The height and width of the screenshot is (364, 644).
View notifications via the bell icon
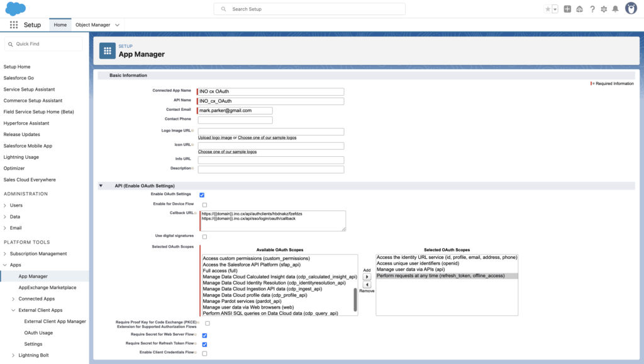pos(615,9)
